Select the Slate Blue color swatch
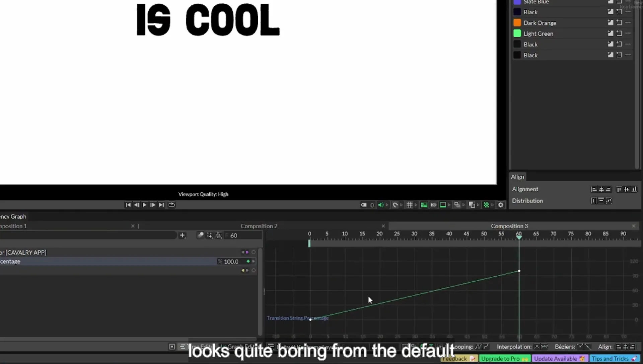 click(517, 2)
